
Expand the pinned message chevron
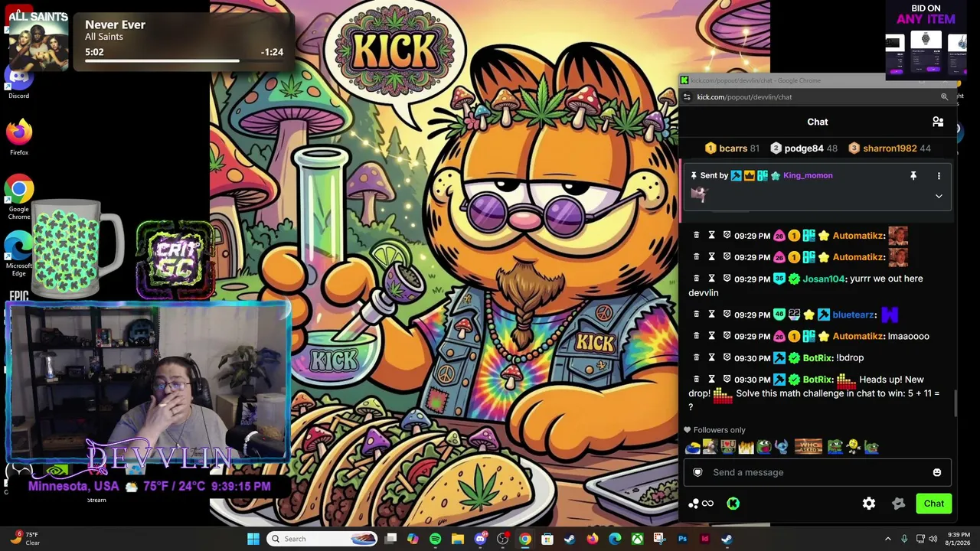pyautogui.click(x=939, y=196)
